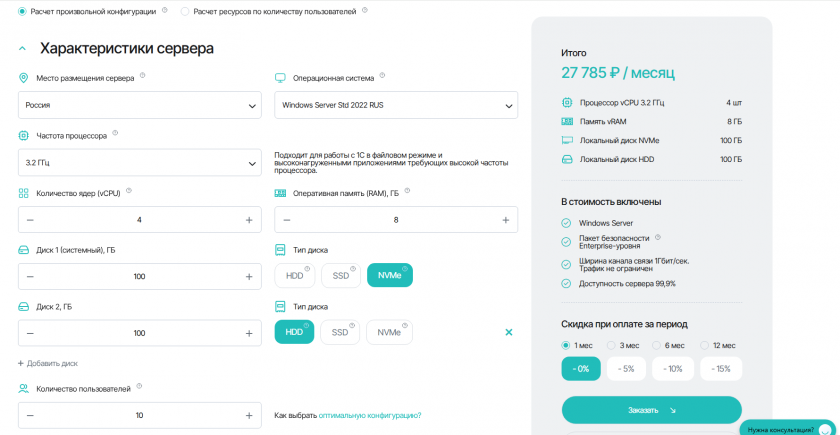Select calculation by number of users radio
Screen dimensions: 840x435
coord(185,11)
